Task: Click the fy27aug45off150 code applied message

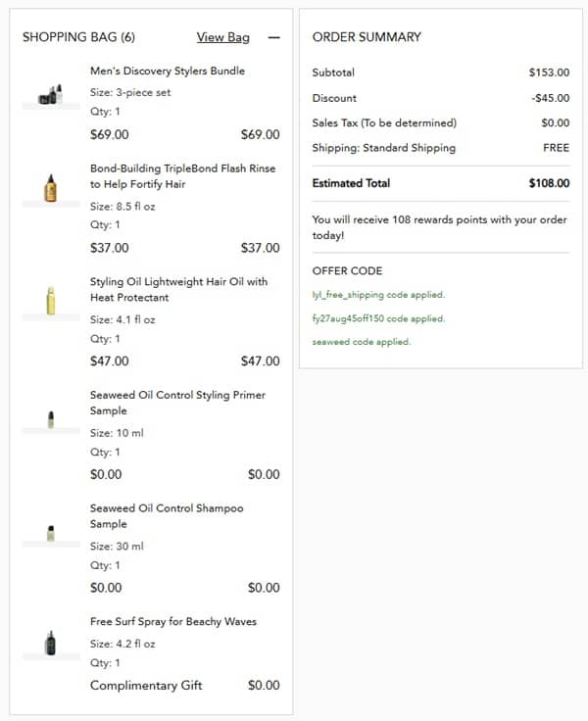Action: pos(378,318)
